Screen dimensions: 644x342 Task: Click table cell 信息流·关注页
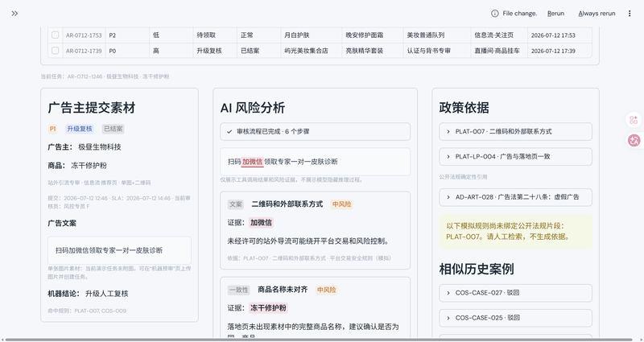pos(499,35)
